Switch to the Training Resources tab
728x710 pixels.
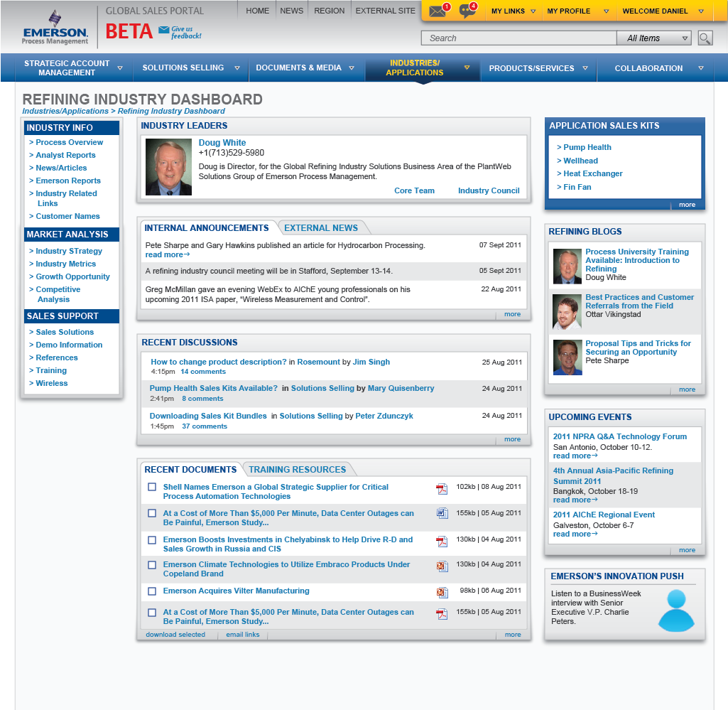pyautogui.click(x=297, y=469)
